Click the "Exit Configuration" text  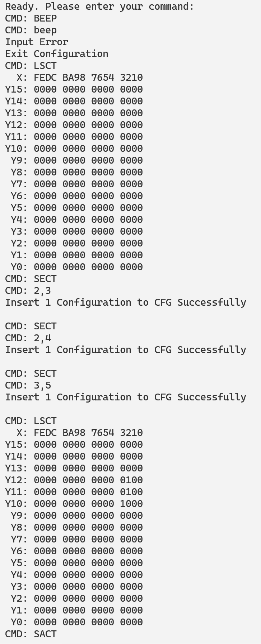point(56,54)
